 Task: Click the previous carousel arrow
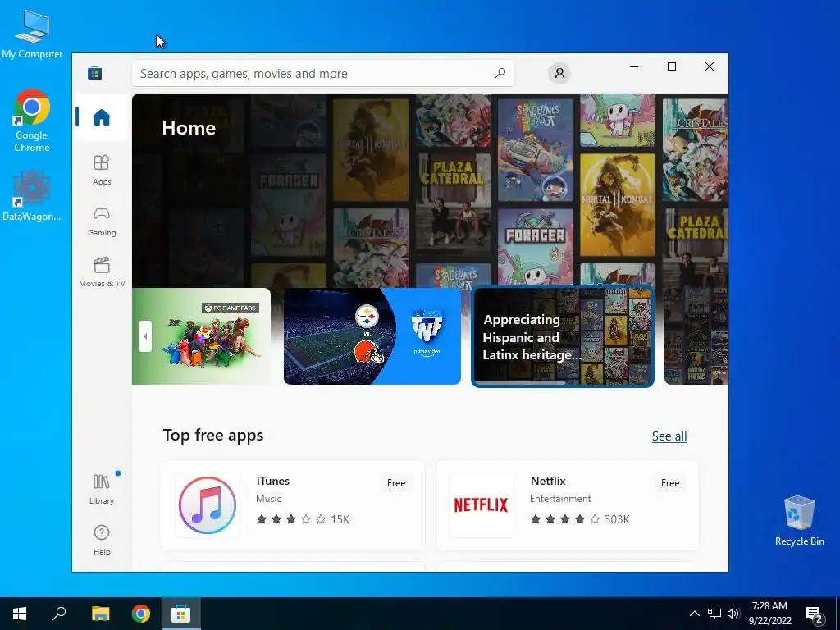[145, 336]
